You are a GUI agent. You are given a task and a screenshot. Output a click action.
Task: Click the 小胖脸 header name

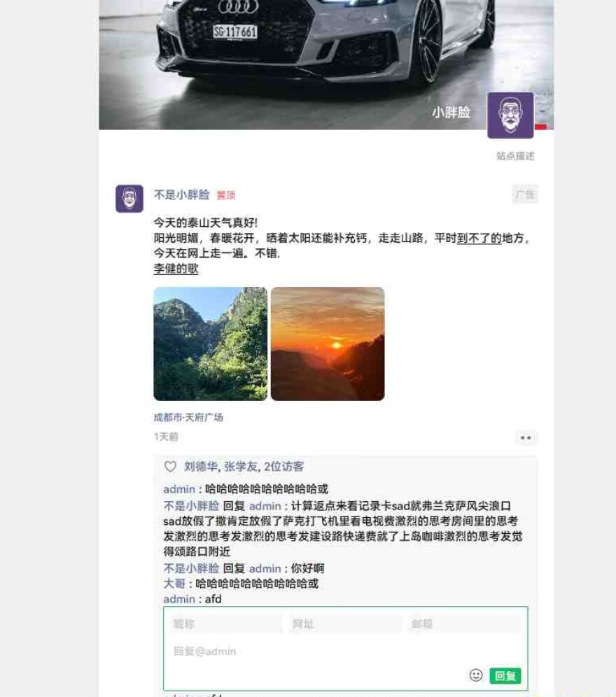[x=451, y=112]
